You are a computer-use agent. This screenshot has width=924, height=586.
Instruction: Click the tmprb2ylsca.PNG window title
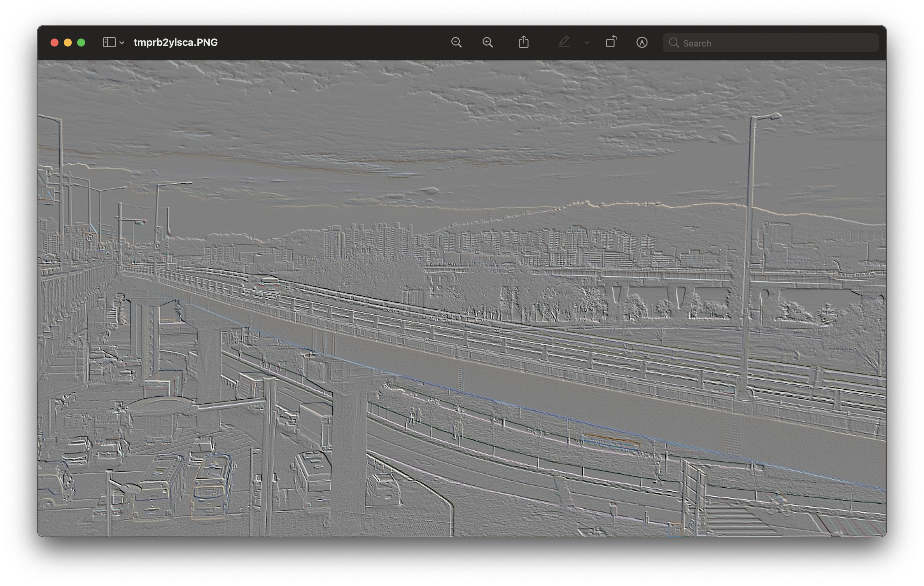pos(175,42)
